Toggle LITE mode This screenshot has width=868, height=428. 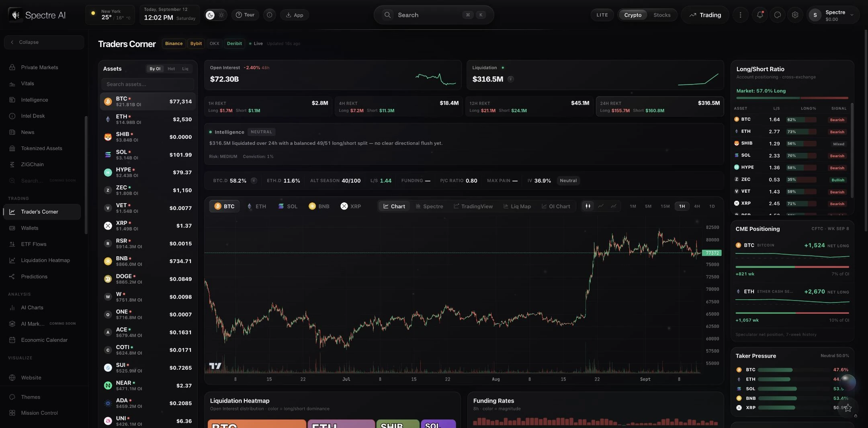[x=602, y=15]
